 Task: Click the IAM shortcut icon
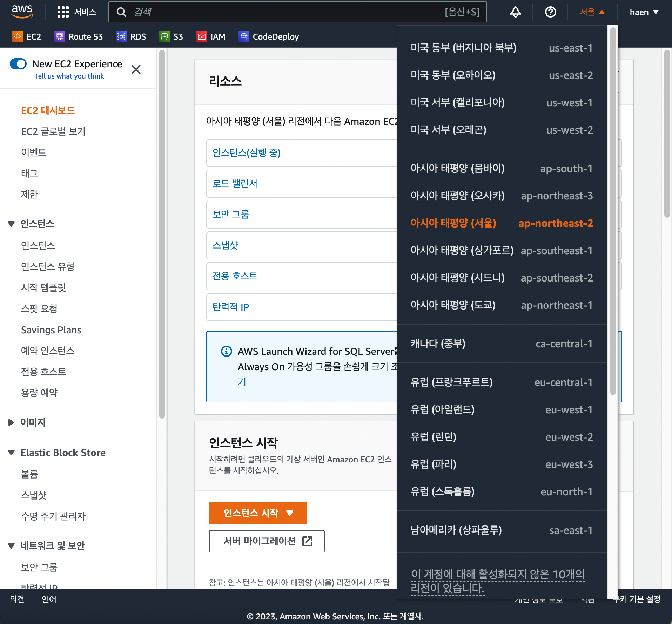point(202,36)
